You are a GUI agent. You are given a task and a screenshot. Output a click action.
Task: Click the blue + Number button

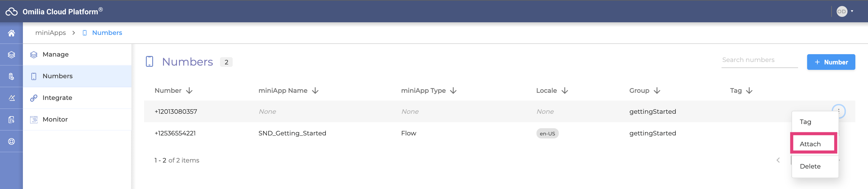pos(831,62)
